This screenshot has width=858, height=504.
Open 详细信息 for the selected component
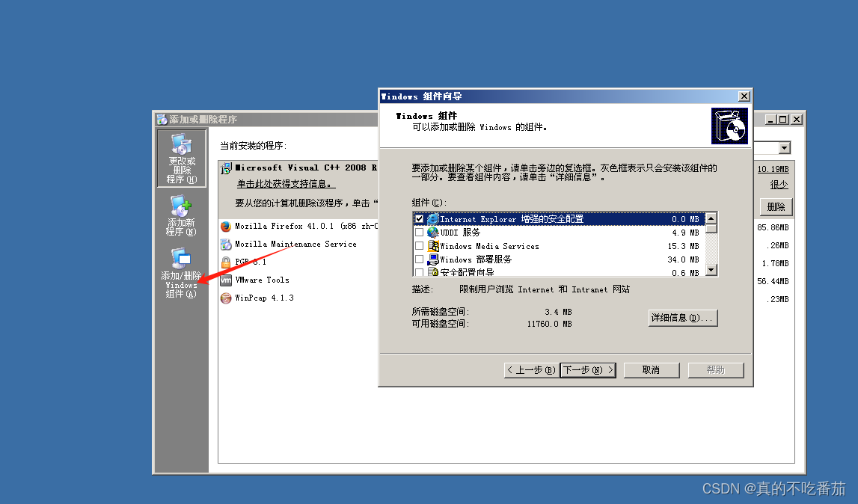681,318
